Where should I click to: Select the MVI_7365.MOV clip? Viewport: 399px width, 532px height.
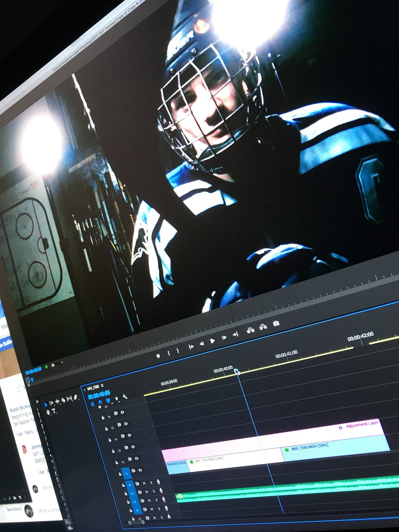[336, 448]
